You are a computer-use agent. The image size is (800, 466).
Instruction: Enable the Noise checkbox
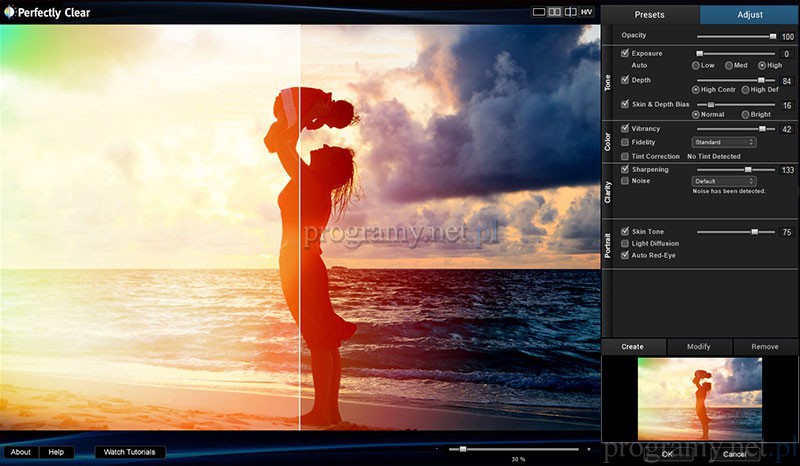[x=625, y=181]
